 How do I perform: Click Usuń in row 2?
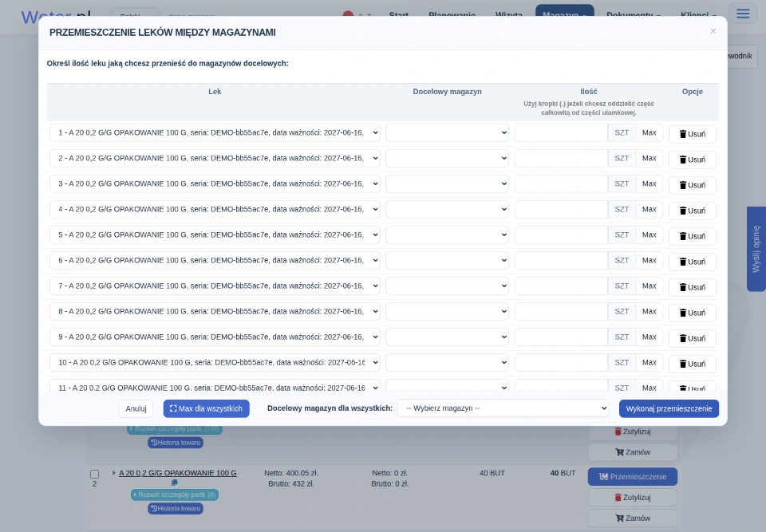pos(693,160)
